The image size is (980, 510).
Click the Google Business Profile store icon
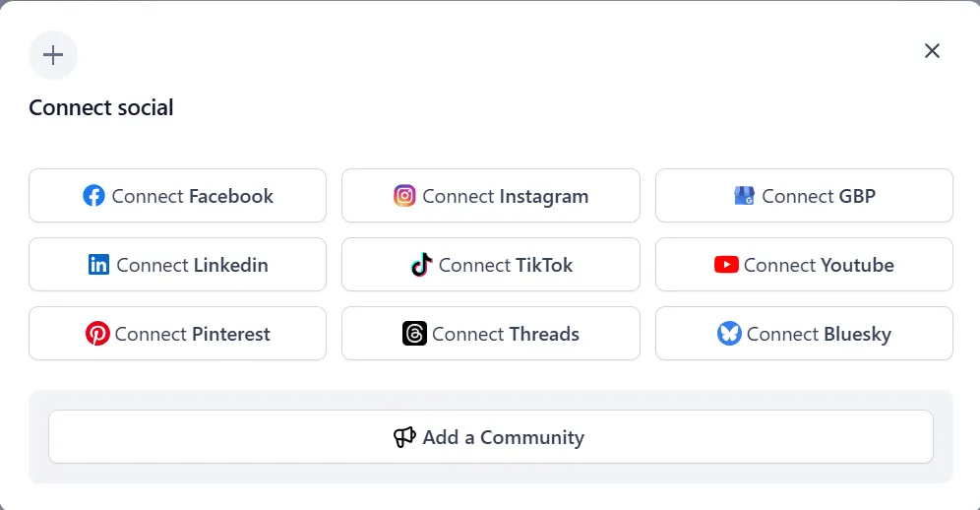(x=744, y=196)
